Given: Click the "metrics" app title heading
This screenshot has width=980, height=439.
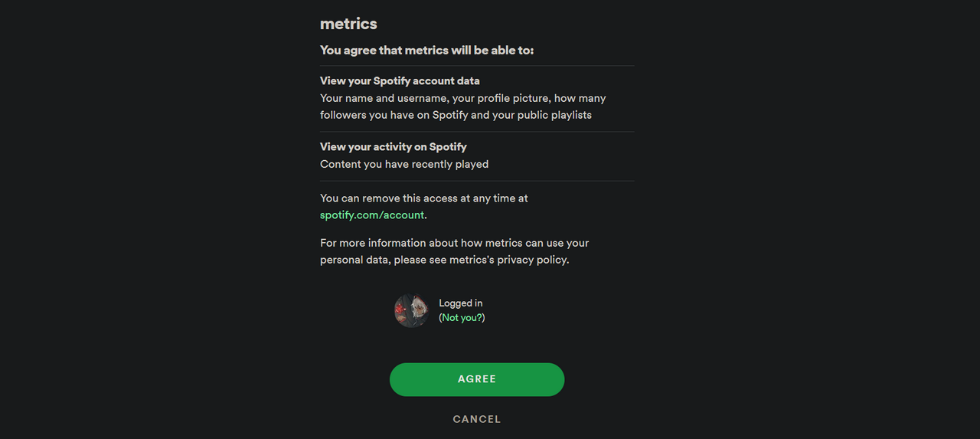Looking at the screenshot, I should (x=348, y=24).
